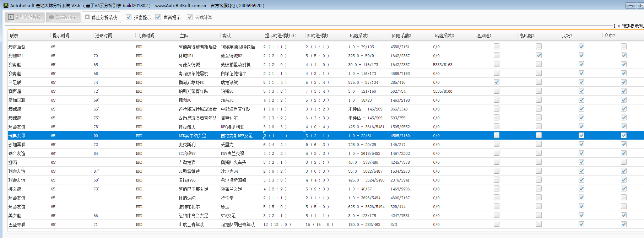Image resolution: width=644 pixels, height=238 pixels.
Task: Click the 完场? column header
Action: pos(567,36)
